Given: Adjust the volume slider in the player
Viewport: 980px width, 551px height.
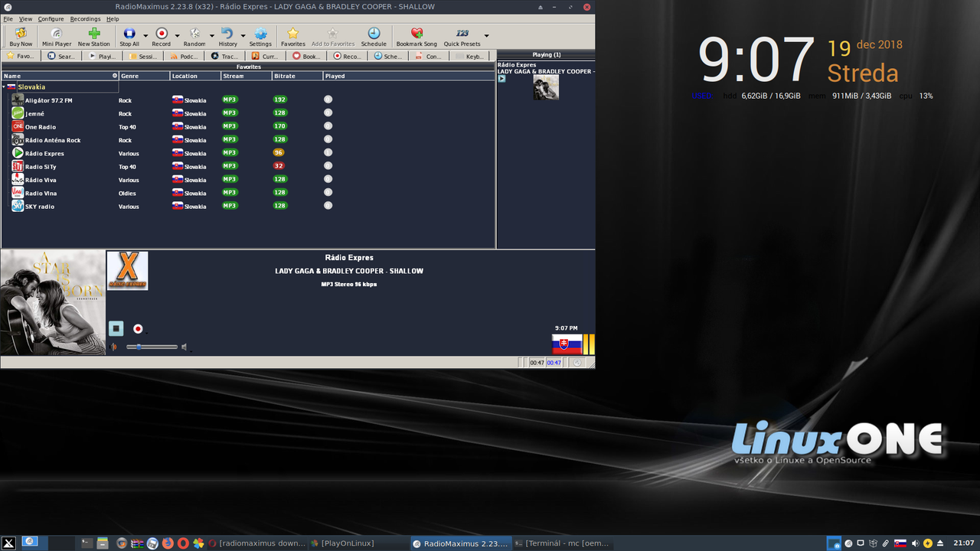Looking at the screenshot, I should click(152, 347).
